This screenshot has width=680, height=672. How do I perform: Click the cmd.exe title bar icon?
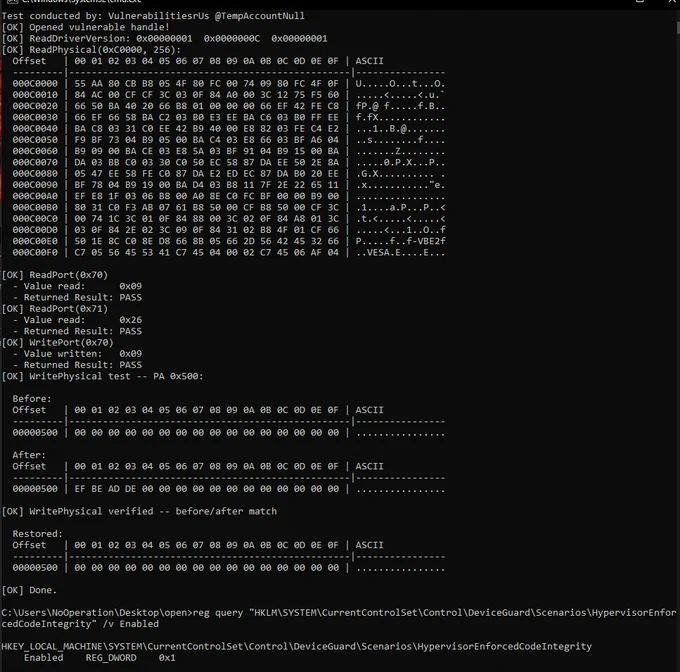12,1
